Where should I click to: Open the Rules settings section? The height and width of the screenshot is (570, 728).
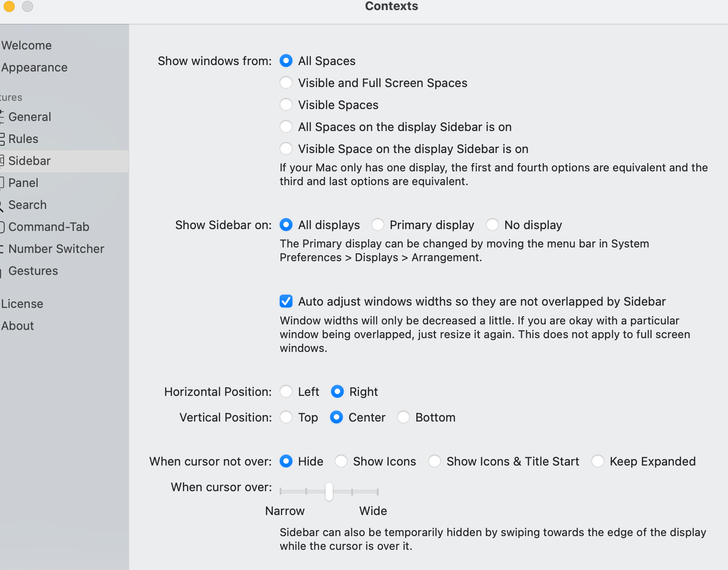(23, 139)
